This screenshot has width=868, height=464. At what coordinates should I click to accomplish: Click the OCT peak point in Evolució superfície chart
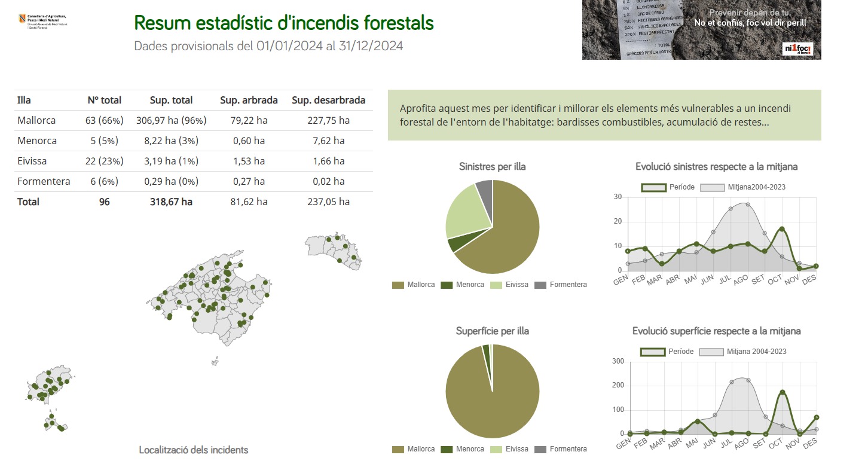tap(782, 392)
